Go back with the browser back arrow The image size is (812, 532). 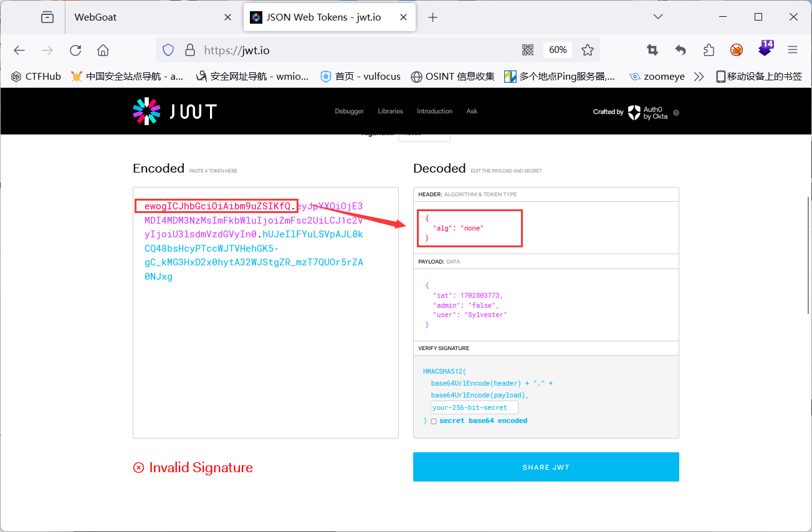(19, 50)
